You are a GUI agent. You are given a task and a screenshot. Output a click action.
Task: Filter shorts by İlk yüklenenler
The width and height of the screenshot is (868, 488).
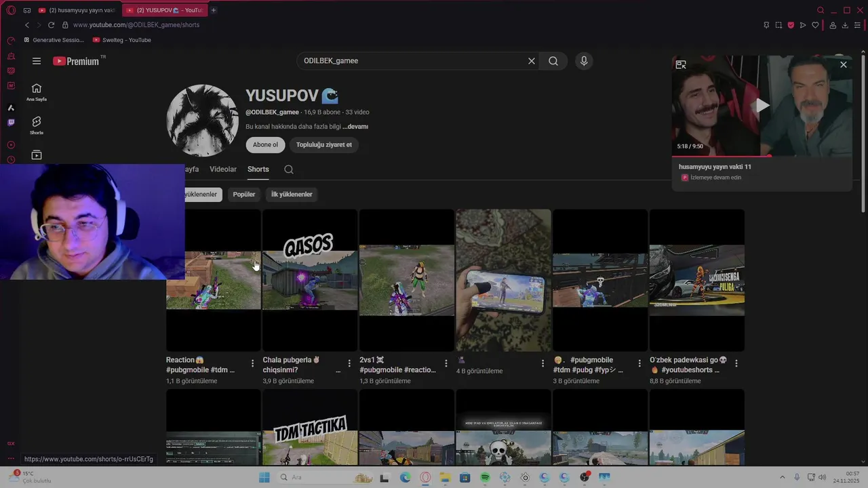point(292,195)
